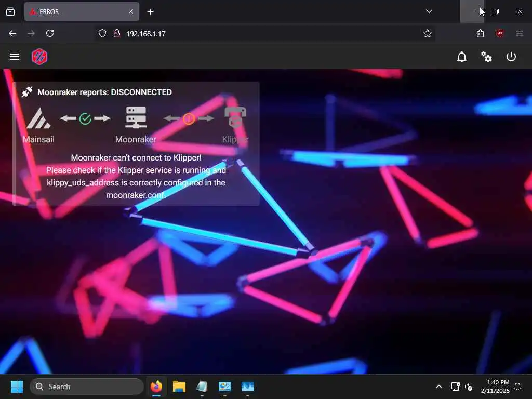Image resolution: width=532 pixels, height=399 pixels.
Task: Click the Moonraker reports: DISCONNECTED heading
Action: (x=104, y=92)
